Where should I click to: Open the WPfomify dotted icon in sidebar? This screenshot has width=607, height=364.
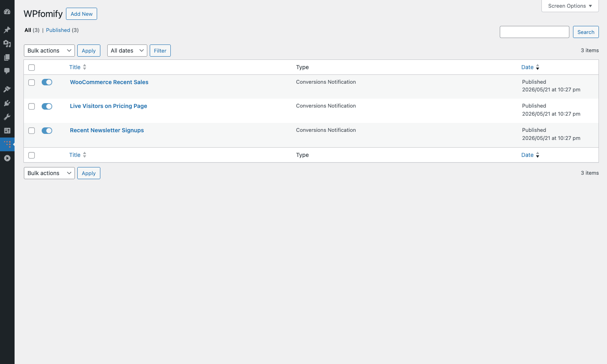[7, 144]
